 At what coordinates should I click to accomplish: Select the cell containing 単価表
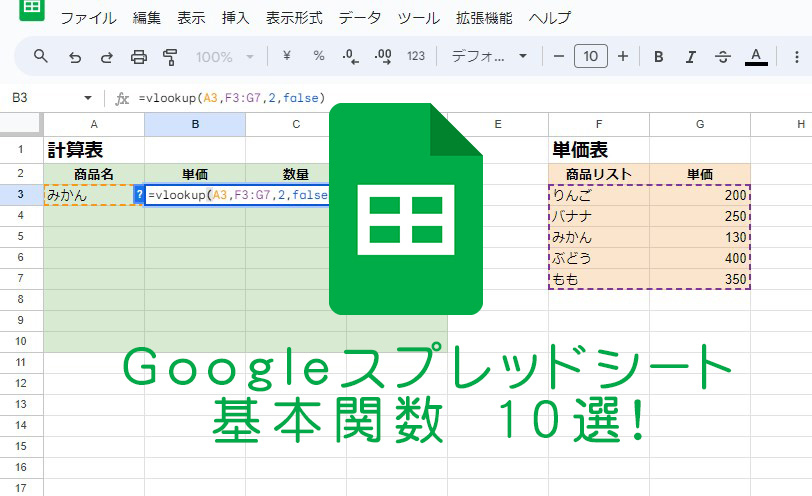(x=599, y=150)
